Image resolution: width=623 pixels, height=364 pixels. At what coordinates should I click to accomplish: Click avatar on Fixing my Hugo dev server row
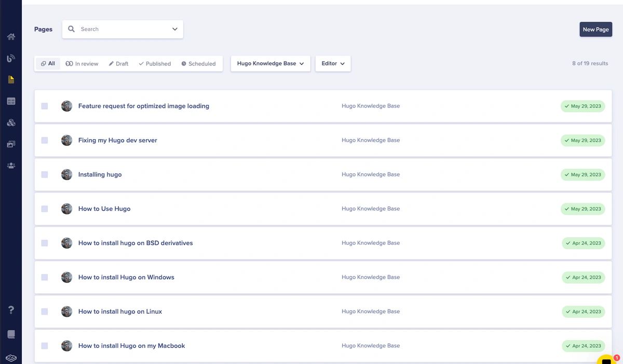[x=66, y=140]
